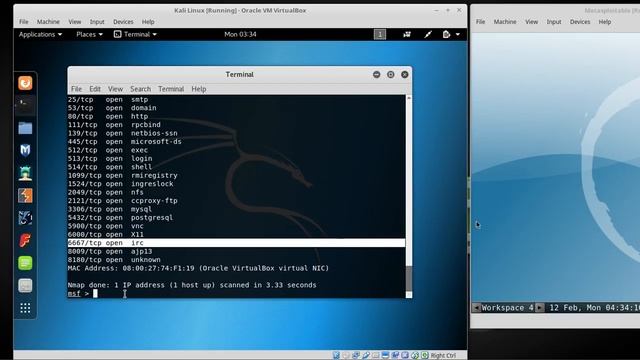Open the grey tool icon in dock
This screenshot has width=640, height=360.
[25, 285]
